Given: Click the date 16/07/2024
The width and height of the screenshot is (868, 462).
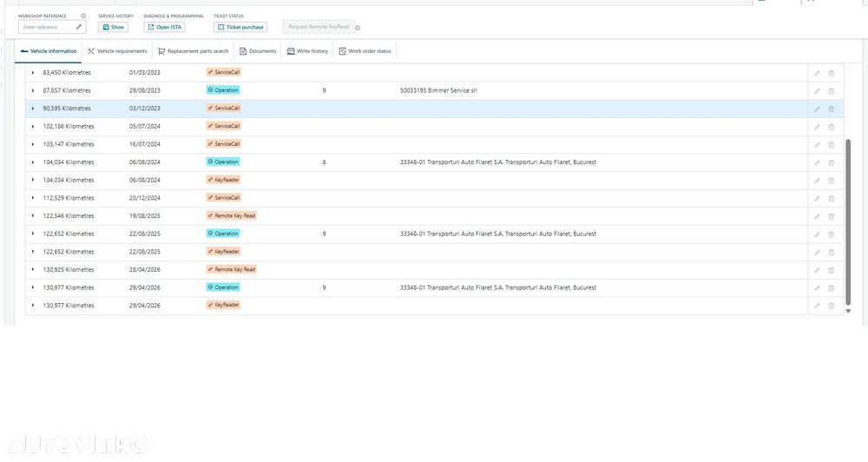Looking at the screenshot, I should [x=144, y=144].
